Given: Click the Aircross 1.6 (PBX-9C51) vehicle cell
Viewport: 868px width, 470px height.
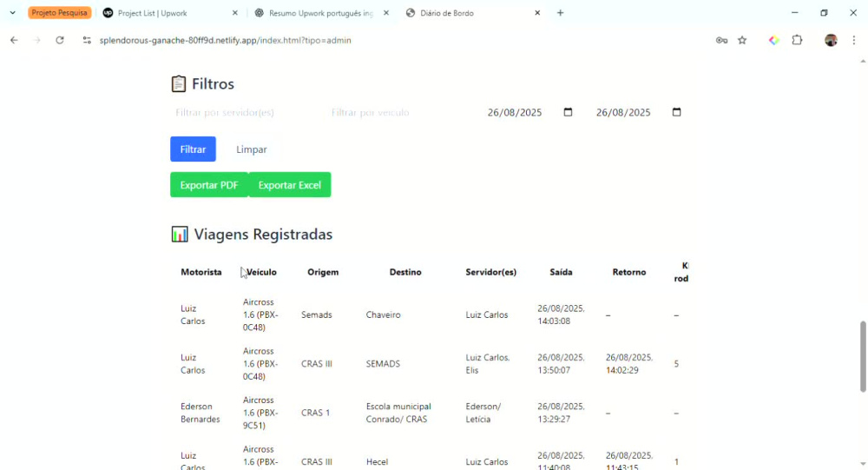Looking at the screenshot, I should tap(260, 413).
